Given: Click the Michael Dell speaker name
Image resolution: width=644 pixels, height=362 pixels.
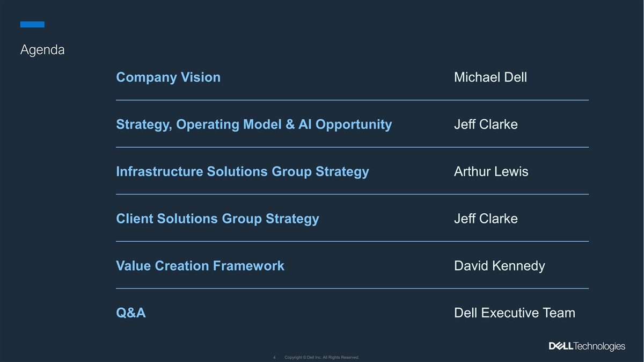Looking at the screenshot, I should 490,77.
